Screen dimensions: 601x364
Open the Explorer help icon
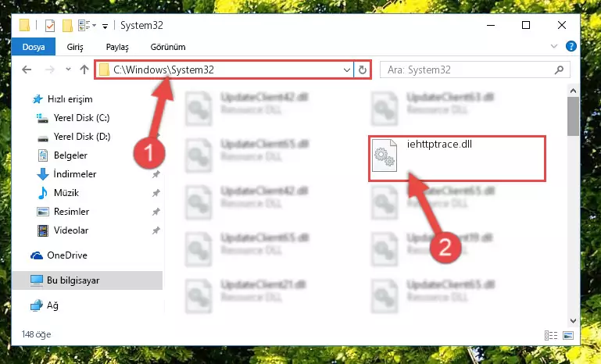(x=571, y=46)
